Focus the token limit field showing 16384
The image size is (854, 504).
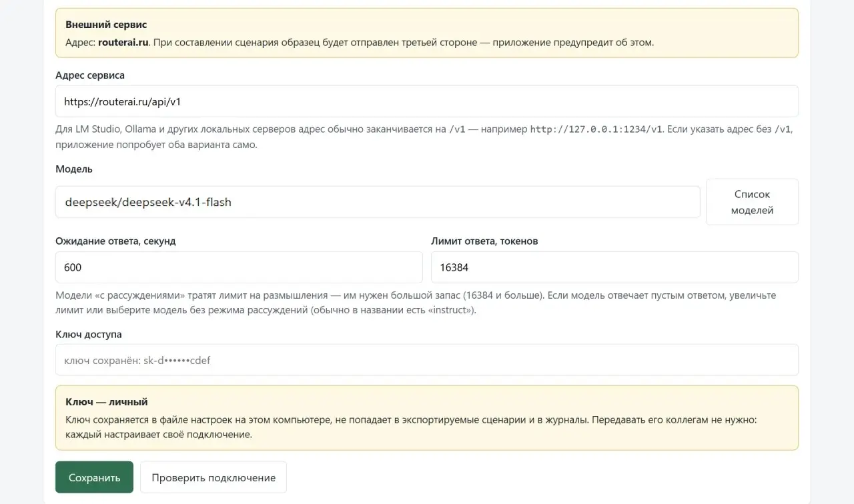coord(614,267)
